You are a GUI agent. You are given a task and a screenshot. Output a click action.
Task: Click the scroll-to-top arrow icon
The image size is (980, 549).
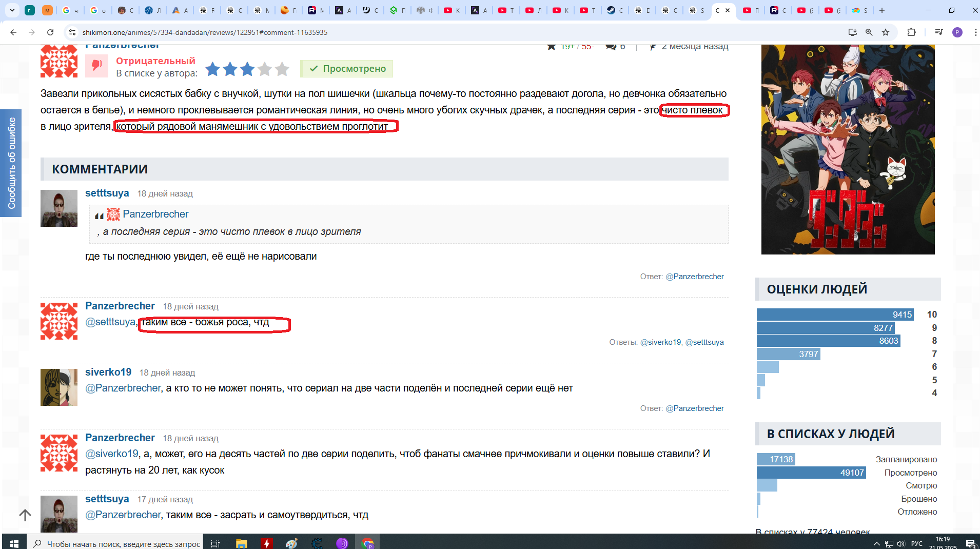pyautogui.click(x=25, y=515)
